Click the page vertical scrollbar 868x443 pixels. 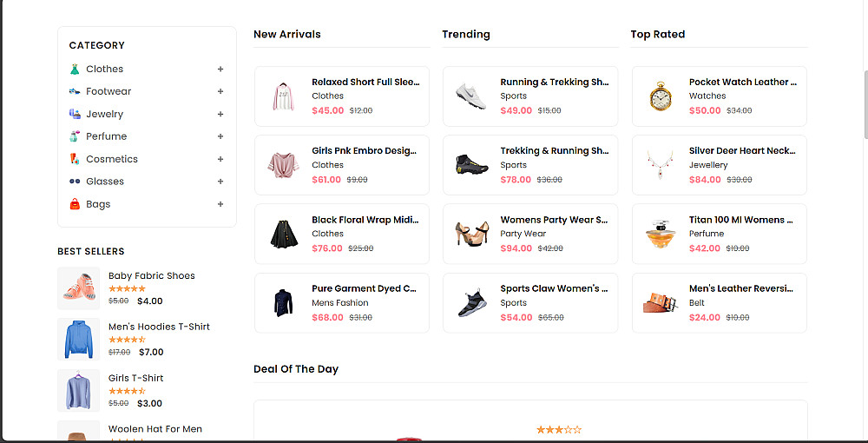(864, 104)
